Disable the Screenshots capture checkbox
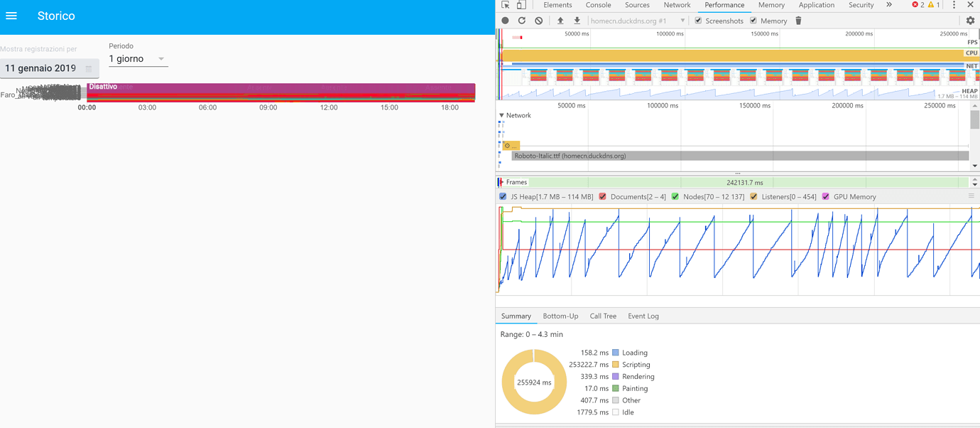The width and height of the screenshot is (980, 428). tap(698, 21)
